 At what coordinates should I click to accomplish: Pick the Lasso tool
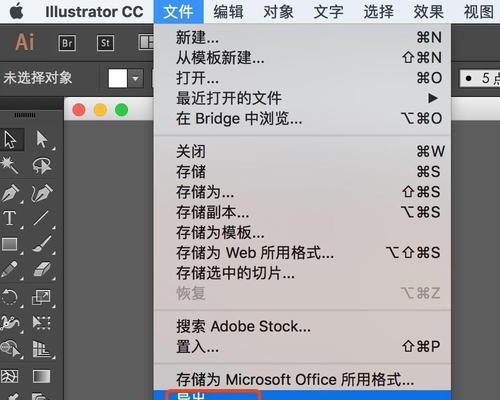(42, 165)
